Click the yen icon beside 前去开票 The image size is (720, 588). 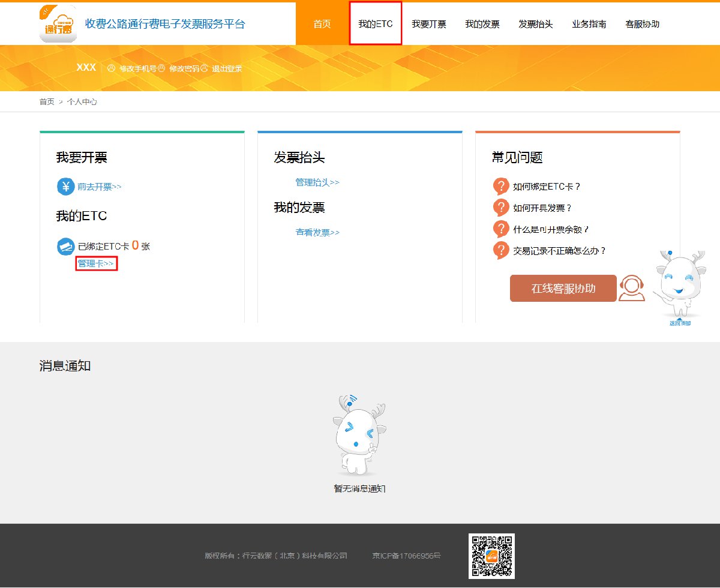(65, 187)
